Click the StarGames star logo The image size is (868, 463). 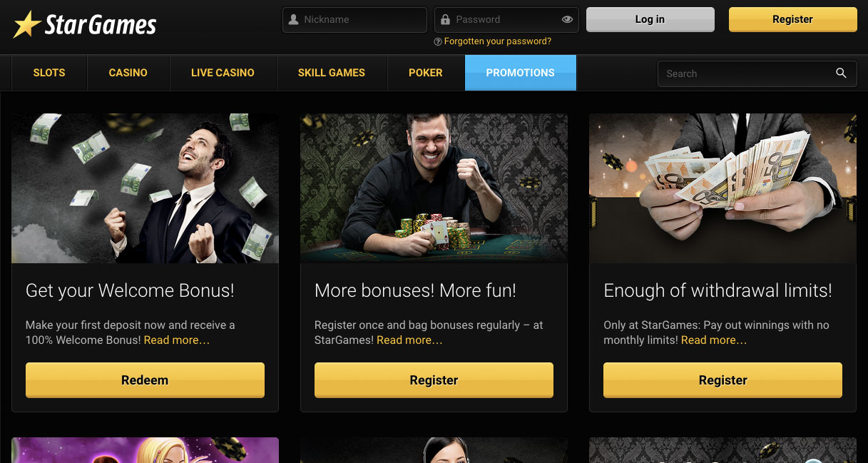(27, 25)
